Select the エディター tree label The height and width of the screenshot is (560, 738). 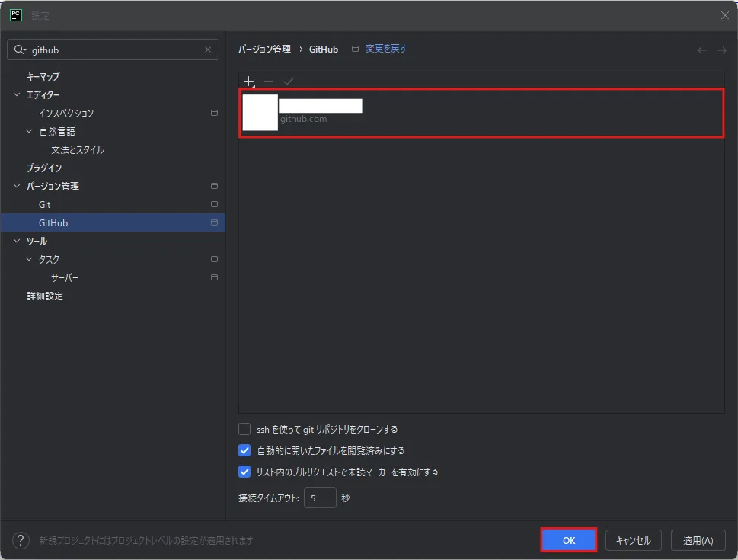43,94
